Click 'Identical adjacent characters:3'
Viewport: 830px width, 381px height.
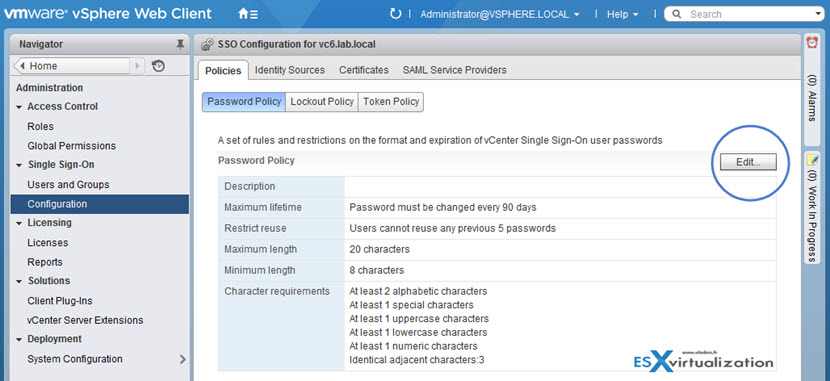click(417, 360)
